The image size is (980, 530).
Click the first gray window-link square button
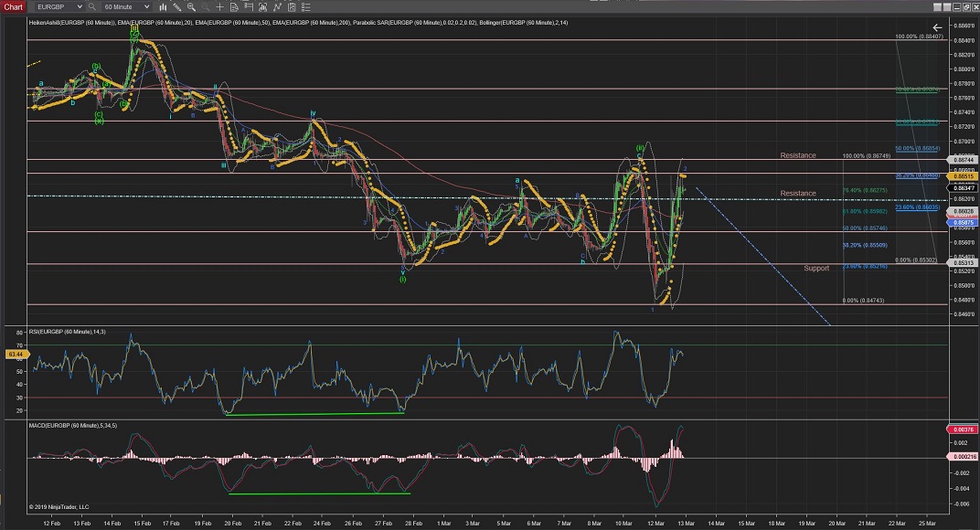(x=938, y=7)
